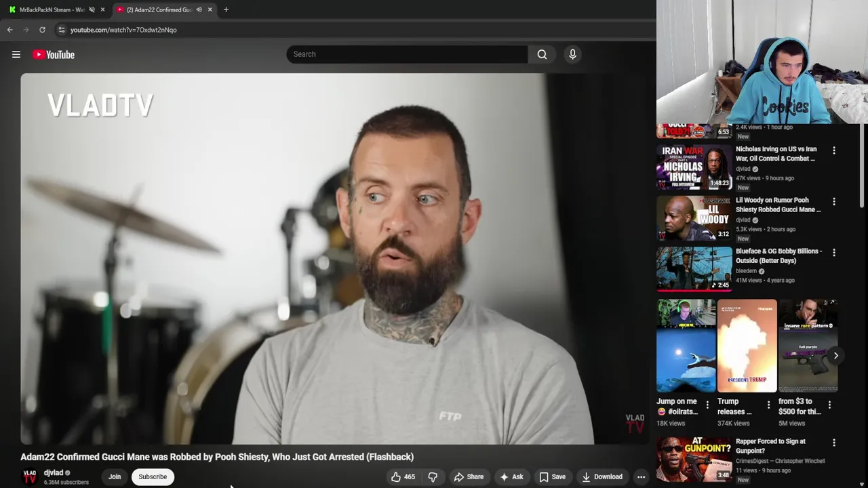Save video to a playlist
Screen dimensions: 868x488
(x=552, y=476)
